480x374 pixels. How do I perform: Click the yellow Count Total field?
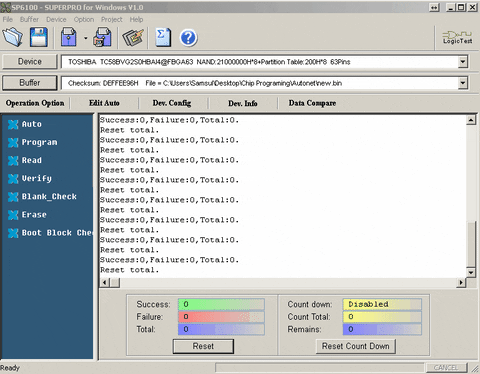coord(382,317)
